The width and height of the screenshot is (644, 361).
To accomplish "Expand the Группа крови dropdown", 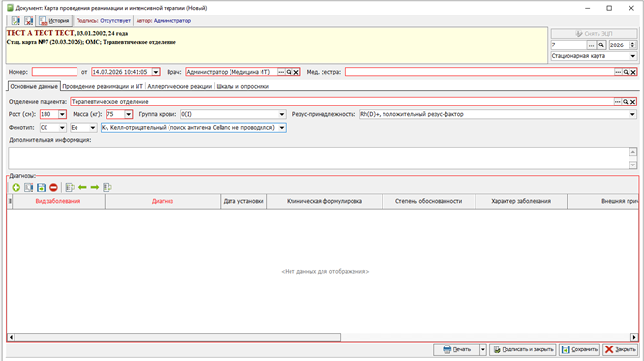I will (282, 114).
